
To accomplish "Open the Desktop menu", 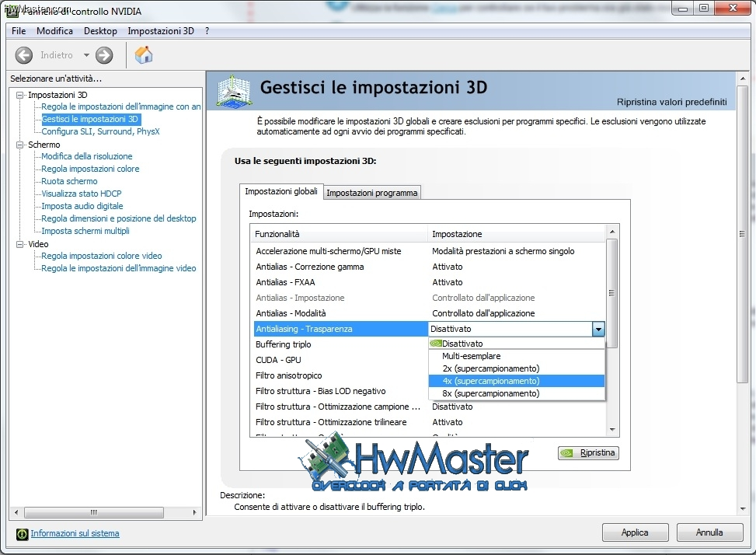I will (x=100, y=31).
